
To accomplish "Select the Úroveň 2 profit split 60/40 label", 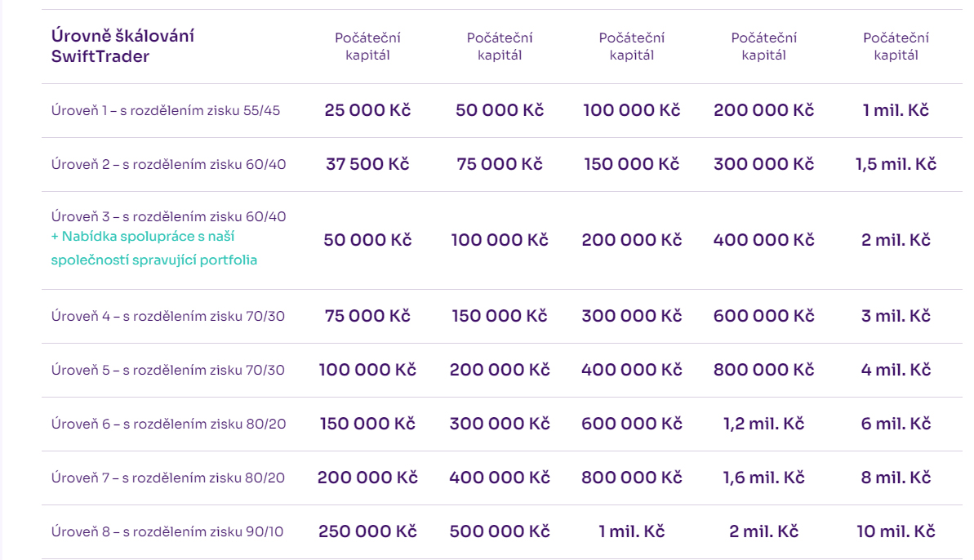I will [x=169, y=164].
